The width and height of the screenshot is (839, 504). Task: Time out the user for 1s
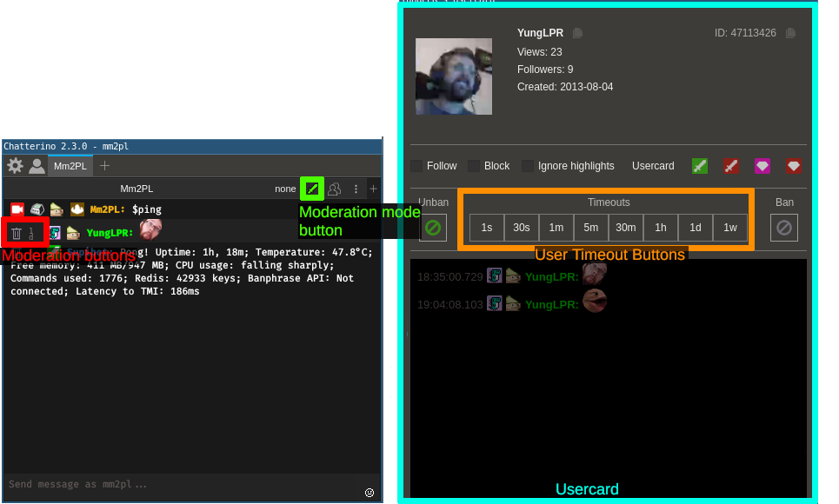pos(487,228)
